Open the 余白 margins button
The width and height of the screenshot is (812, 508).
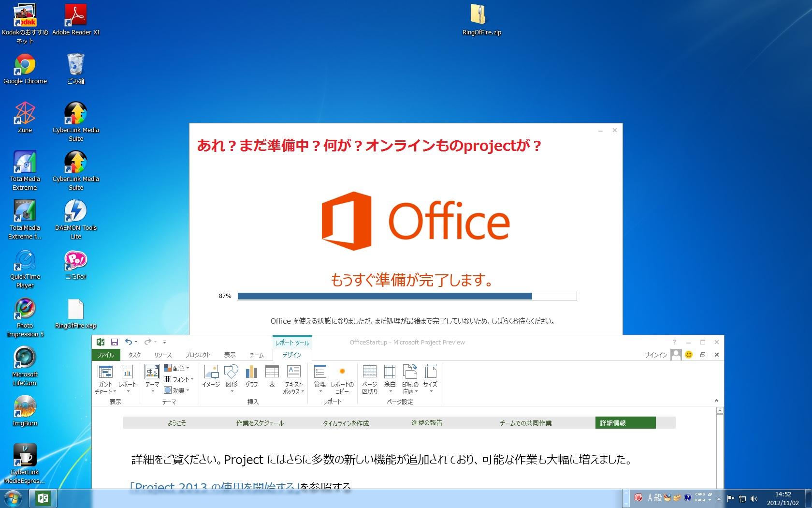[x=390, y=379]
